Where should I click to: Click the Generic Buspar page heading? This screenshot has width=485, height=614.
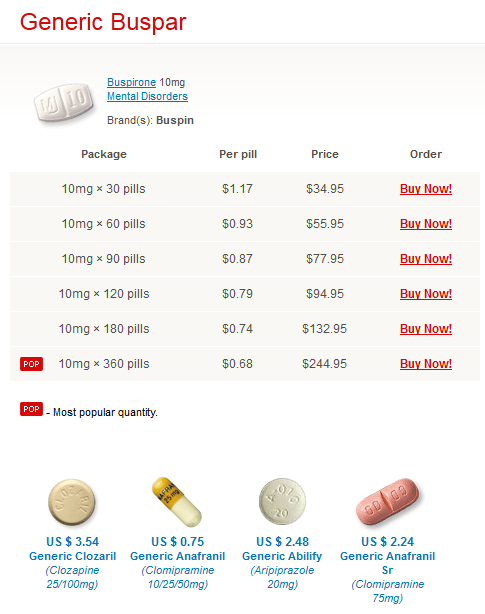[103, 22]
